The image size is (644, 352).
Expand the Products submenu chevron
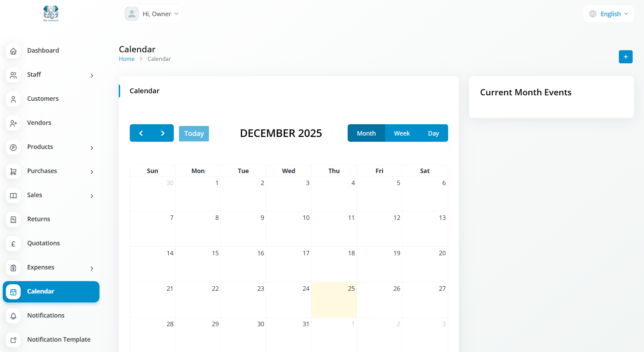click(x=92, y=148)
